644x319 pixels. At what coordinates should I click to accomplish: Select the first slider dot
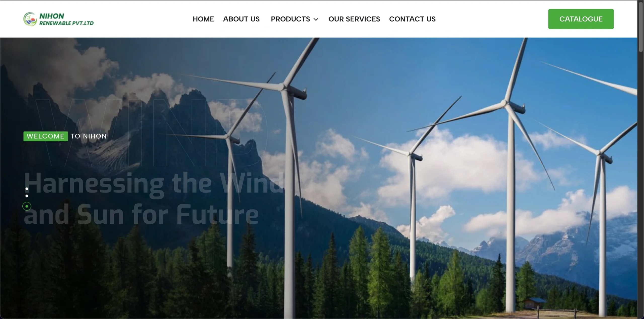27,189
